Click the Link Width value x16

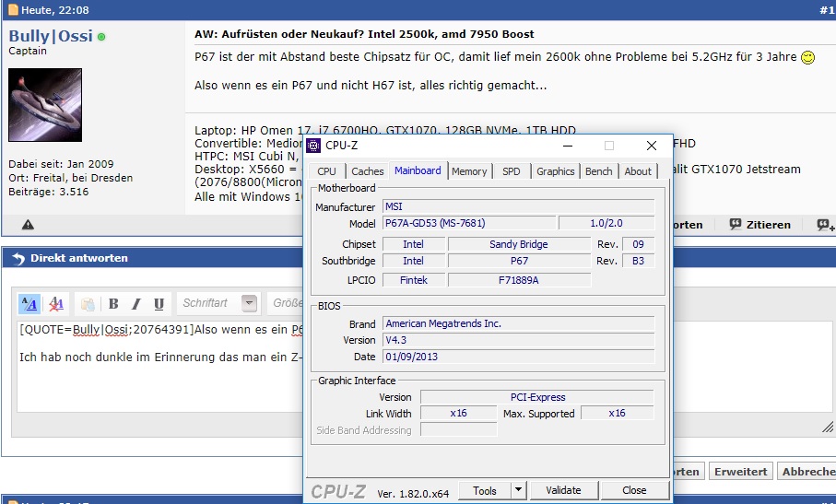click(x=458, y=414)
